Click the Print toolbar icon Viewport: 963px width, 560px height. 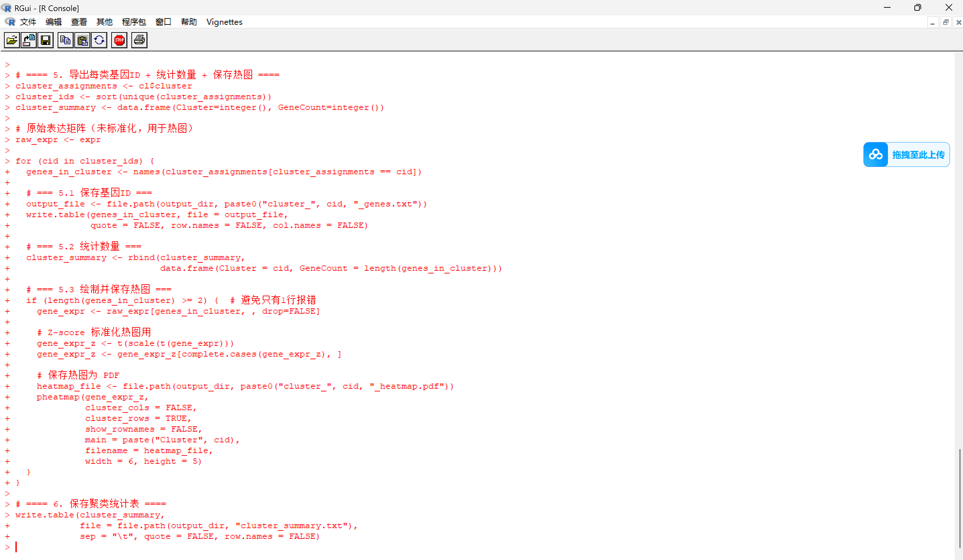click(139, 40)
